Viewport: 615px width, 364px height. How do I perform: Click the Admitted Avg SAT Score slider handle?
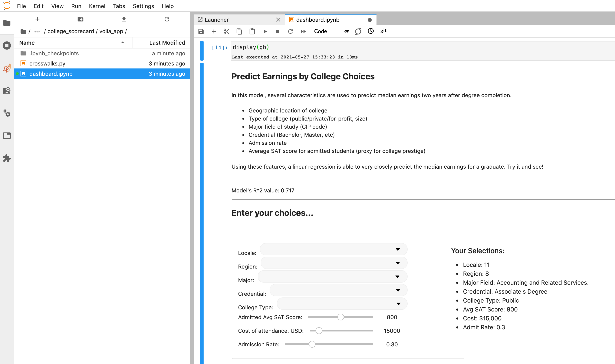(x=341, y=317)
